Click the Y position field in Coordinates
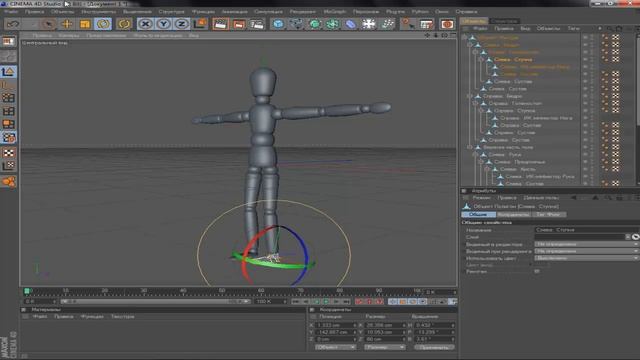Image resolution: width=640 pixels, height=360 pixels. (x=336, y=332)
